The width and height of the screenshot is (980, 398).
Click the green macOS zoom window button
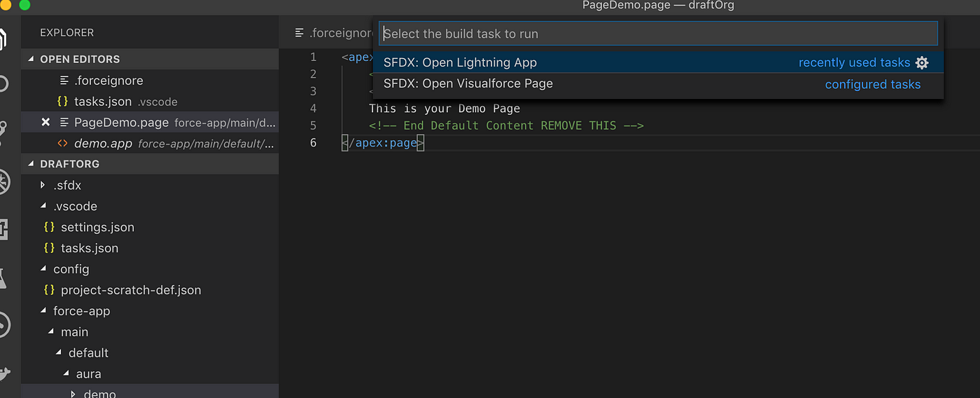click(x=25, y=5)
